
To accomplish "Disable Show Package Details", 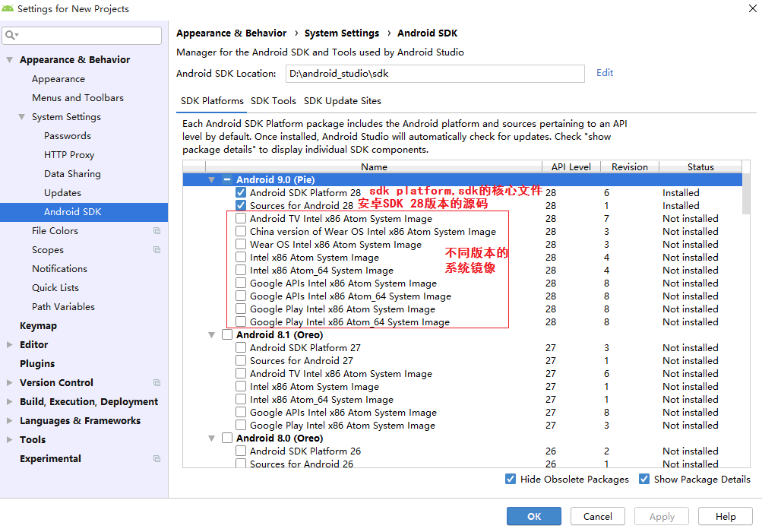I will click(x=644, y=479).
